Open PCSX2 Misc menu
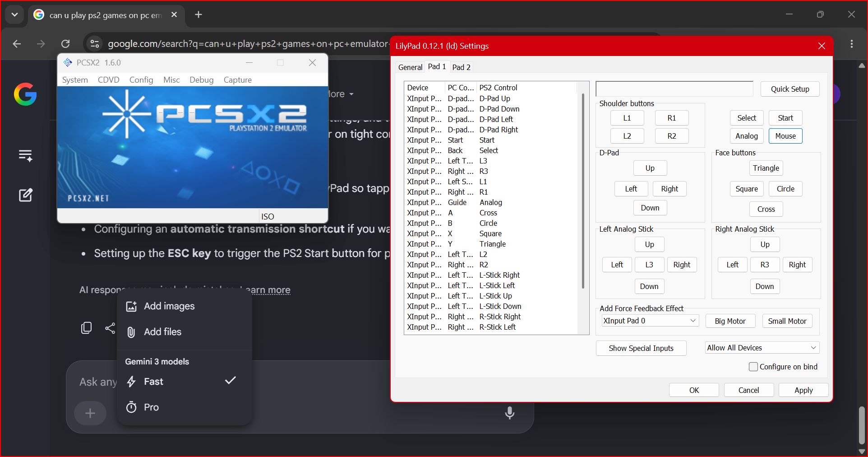The width and height of the screenshot is (868, 457). tap(171, 80)
